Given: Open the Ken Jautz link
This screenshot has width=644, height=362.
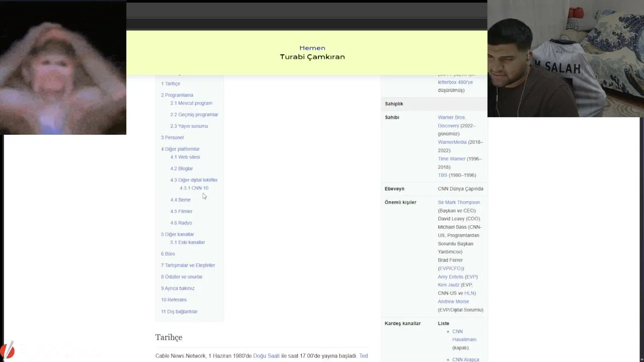Looking at the screenshot, I should [448, 285].
